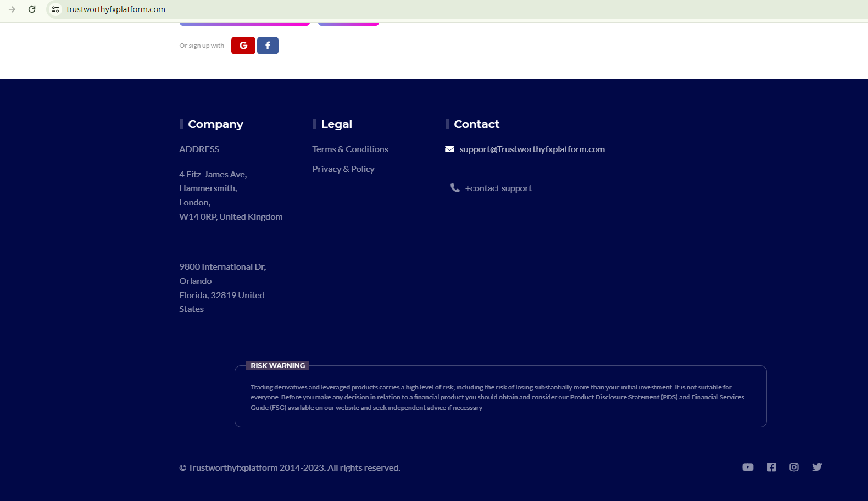The height and width of the screenshot is (501, 868).
Task: Click the Google sign-up button
Action: pos(243,46)
